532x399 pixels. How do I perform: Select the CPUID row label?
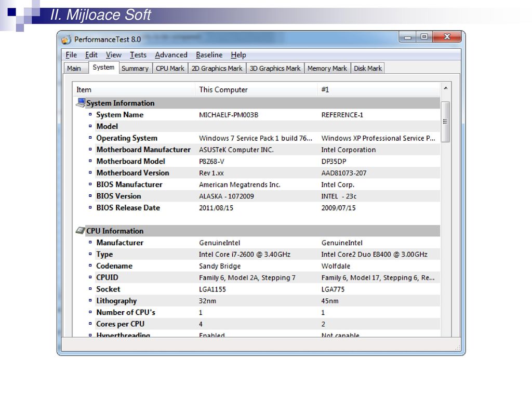point(107,277)
